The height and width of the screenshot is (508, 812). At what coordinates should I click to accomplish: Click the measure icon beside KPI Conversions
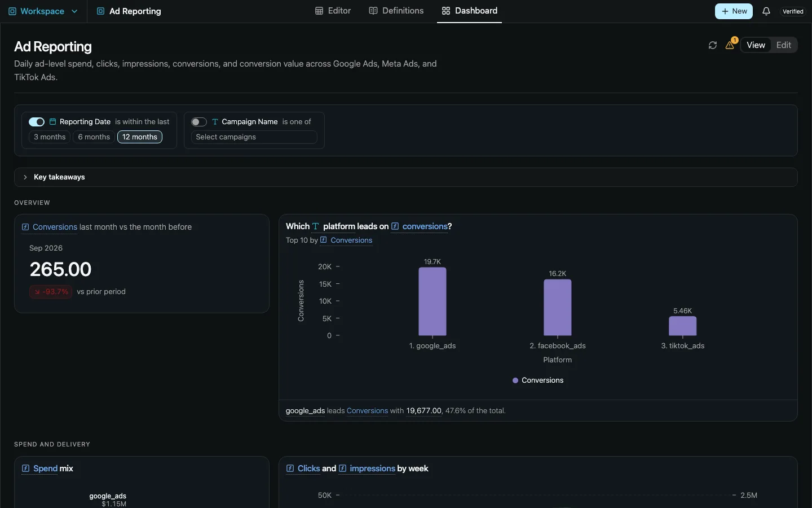click(x=25, y=227)
